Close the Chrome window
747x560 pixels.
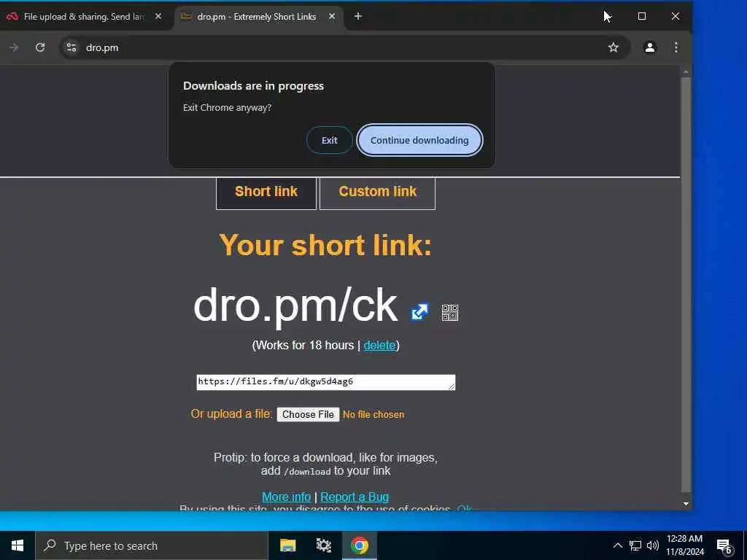[675, 17]
